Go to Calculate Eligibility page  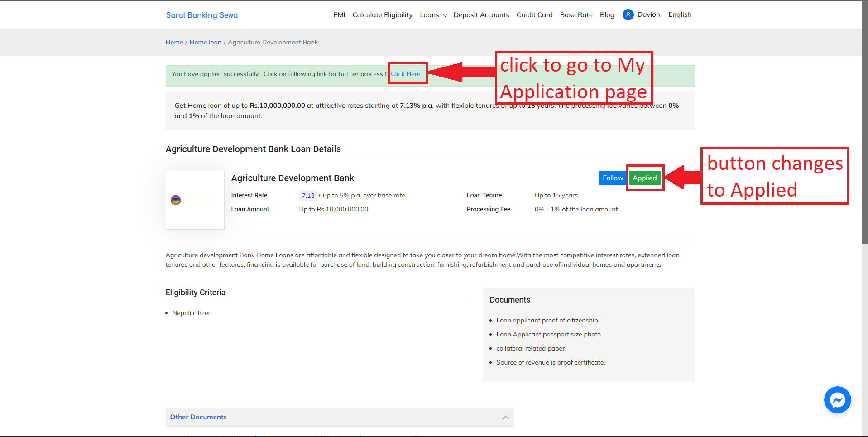[383, 15]
